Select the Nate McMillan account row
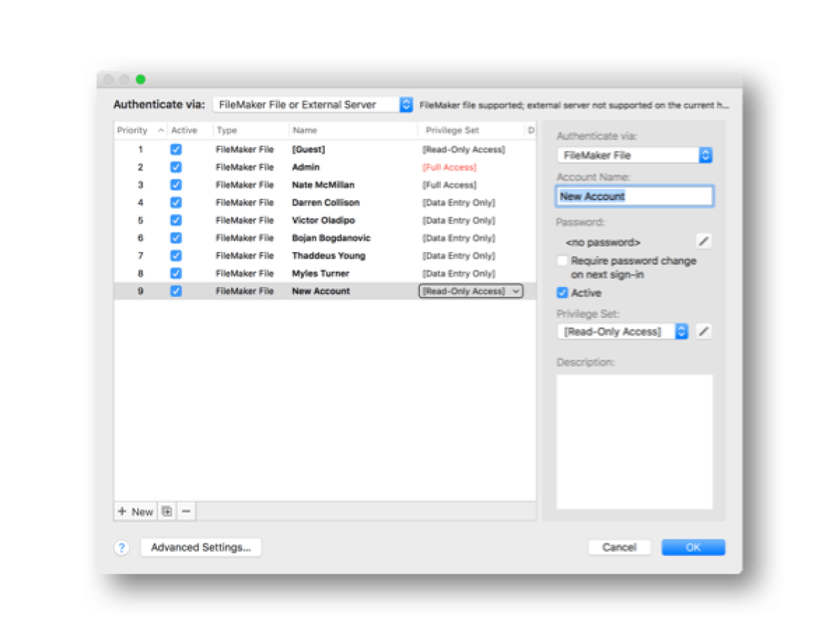Image resolution: width=840 pixels, height=644 pixels. coord(325,185)
